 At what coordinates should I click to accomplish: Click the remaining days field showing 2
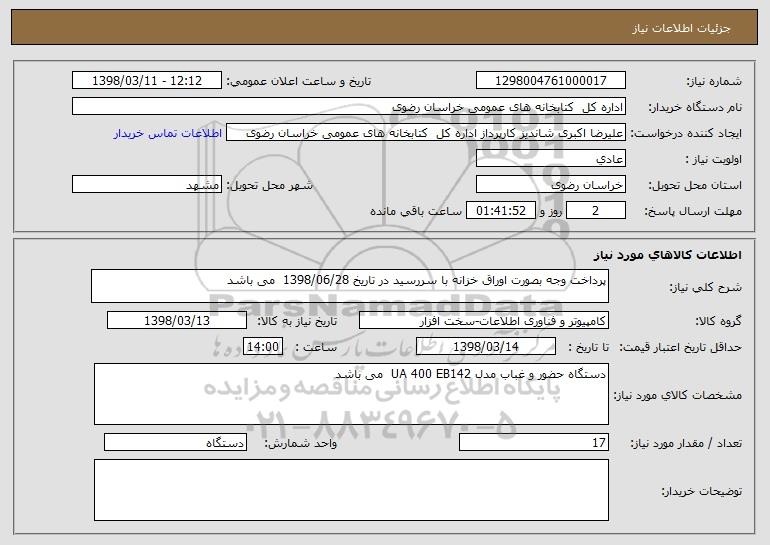[596, 211]
